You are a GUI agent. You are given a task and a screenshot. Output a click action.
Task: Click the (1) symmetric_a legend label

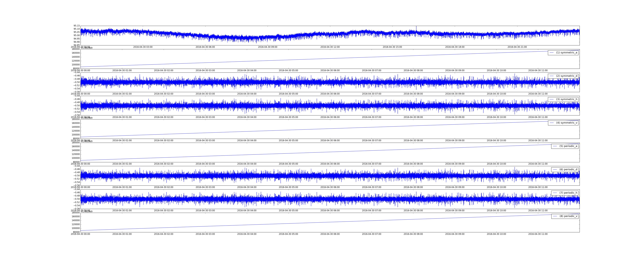point(566,53)
